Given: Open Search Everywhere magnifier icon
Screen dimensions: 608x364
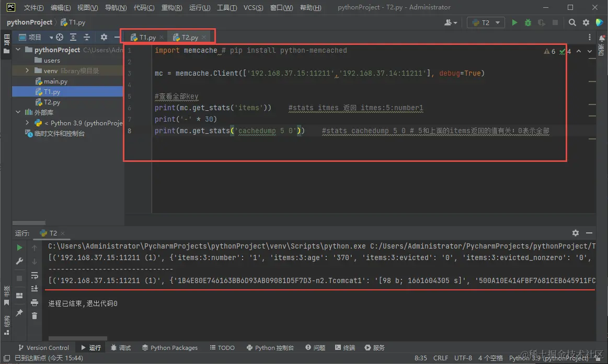Looking at the screenshot, I should [572, 22].
